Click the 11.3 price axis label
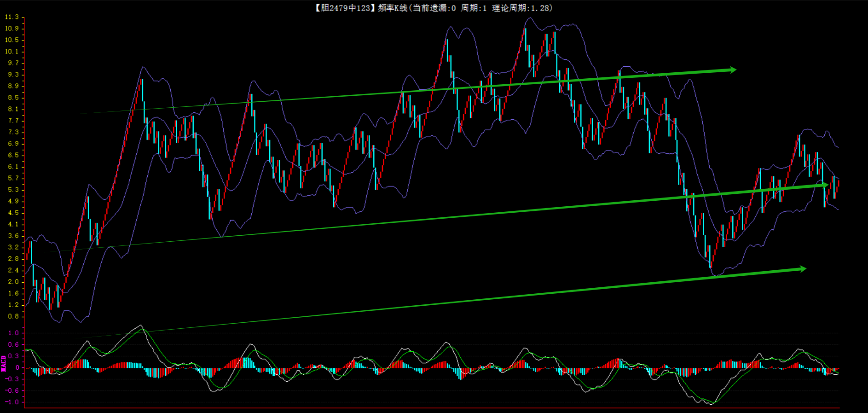 coord(12,17)
